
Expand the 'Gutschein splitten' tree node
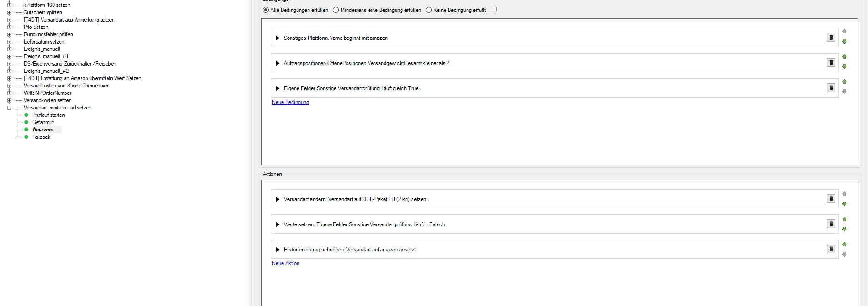[x=9, y=12]
